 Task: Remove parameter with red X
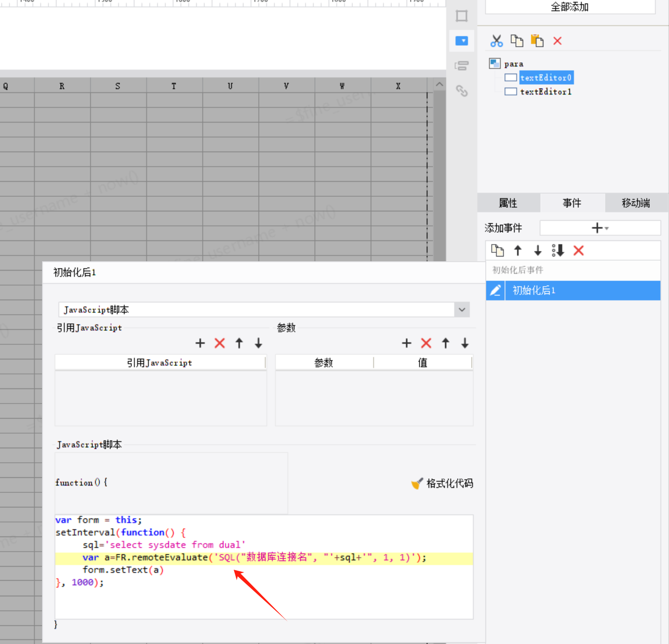click(426, 343)
